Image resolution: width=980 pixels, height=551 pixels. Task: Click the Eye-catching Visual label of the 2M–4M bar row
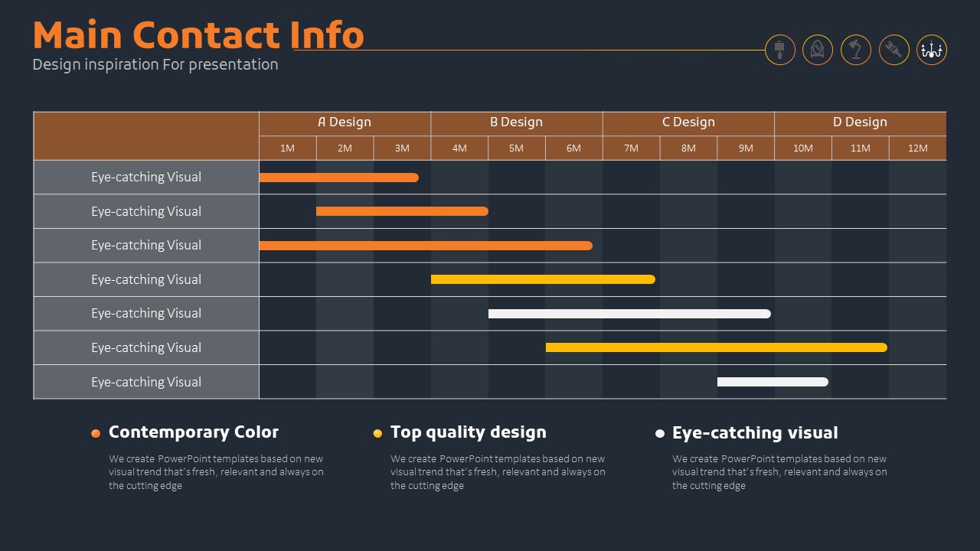[146, 211]
